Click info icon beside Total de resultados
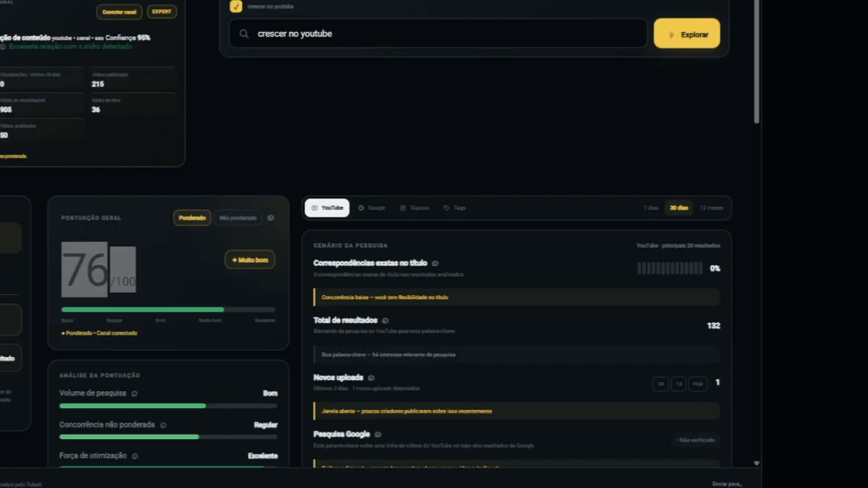The image size is (868, 488). (x=385, y=321)
